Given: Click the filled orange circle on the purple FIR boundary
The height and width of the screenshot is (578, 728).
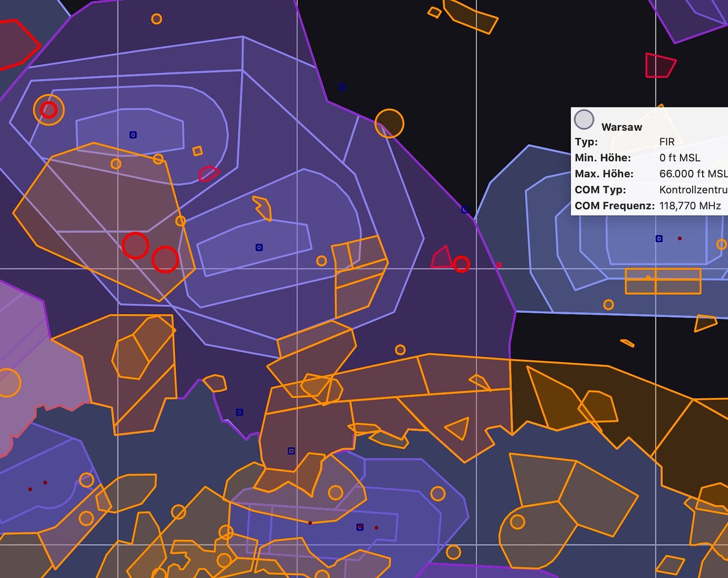Looking at the screenshot, I should pyautogui.click(x=389, y=123).
